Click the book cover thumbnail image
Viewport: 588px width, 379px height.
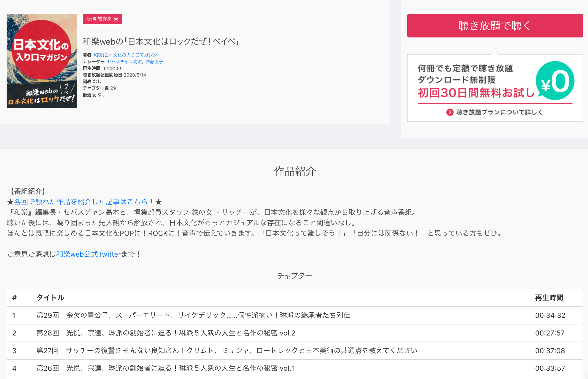click(x=42, y=61)
